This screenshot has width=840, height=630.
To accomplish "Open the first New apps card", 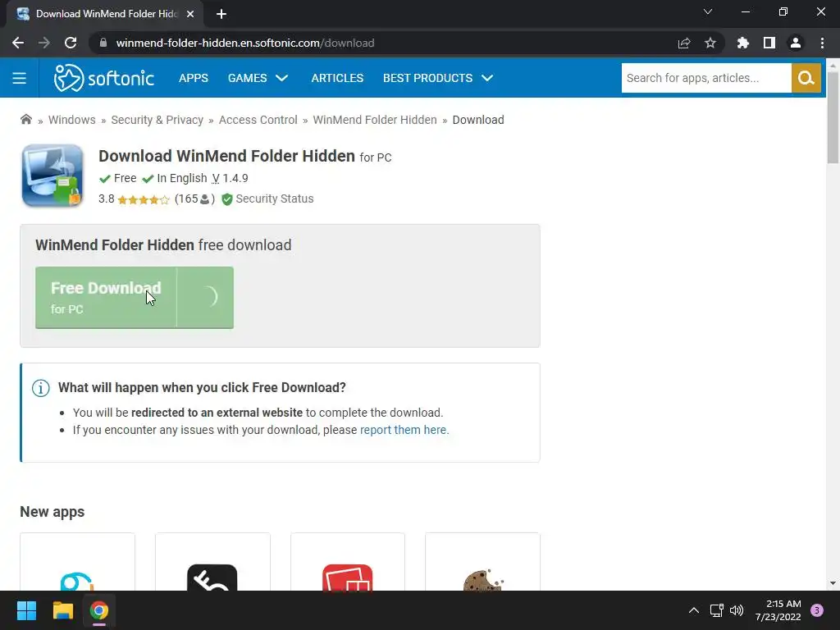I will tap(78, 562).
